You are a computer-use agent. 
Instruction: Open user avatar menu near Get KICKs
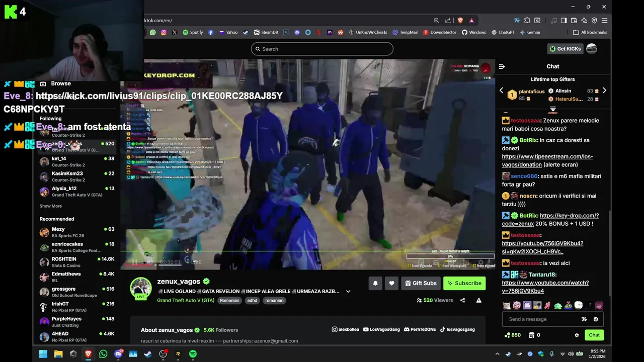point(592,49)
